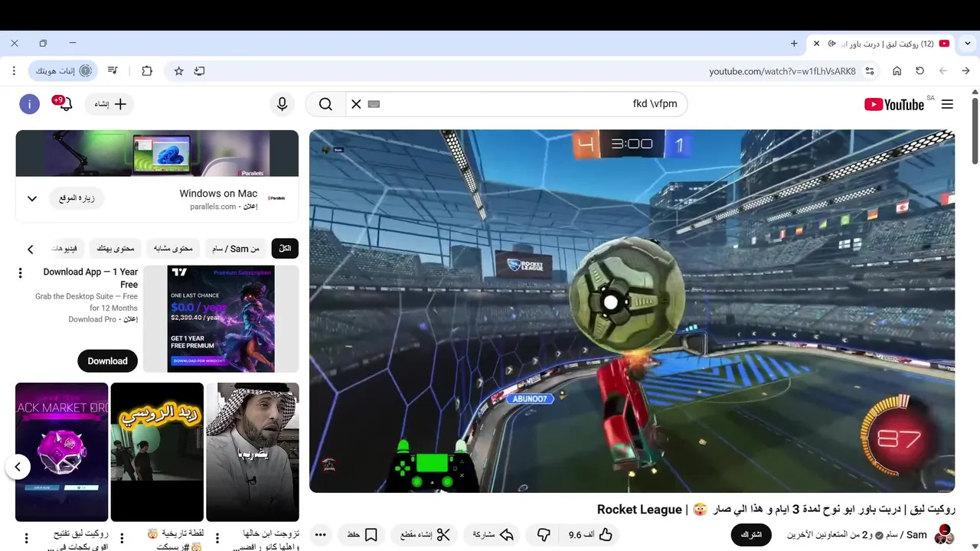The image size is (980, 551).
Task: Subscribe using the اشتراك button
Action: click(x=751, y=534)
